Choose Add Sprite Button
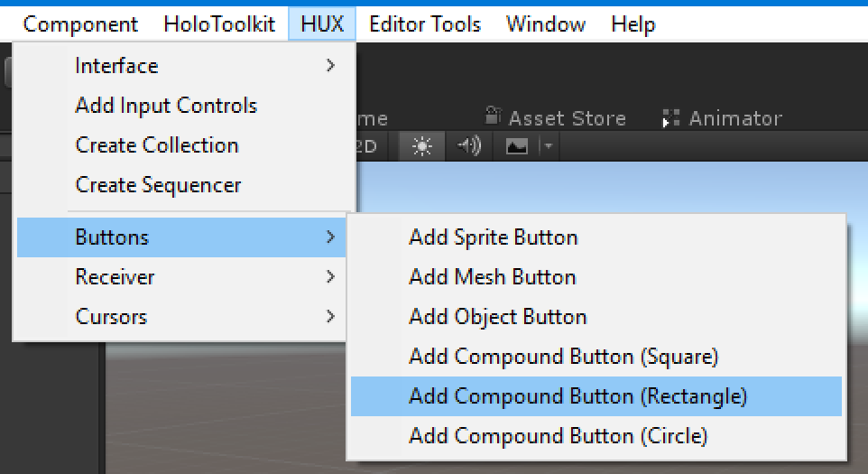 [x=596, y=237]
